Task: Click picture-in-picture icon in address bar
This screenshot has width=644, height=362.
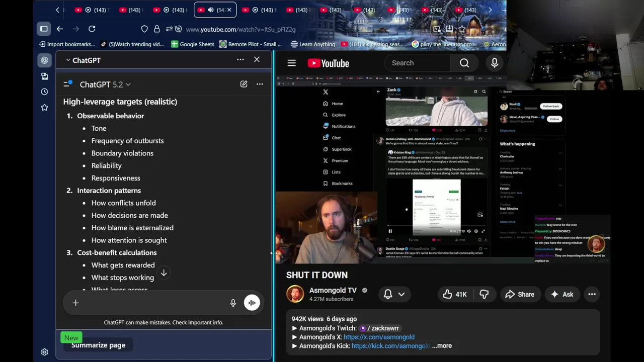Action: pyautogui.click(x=437, y=29)
